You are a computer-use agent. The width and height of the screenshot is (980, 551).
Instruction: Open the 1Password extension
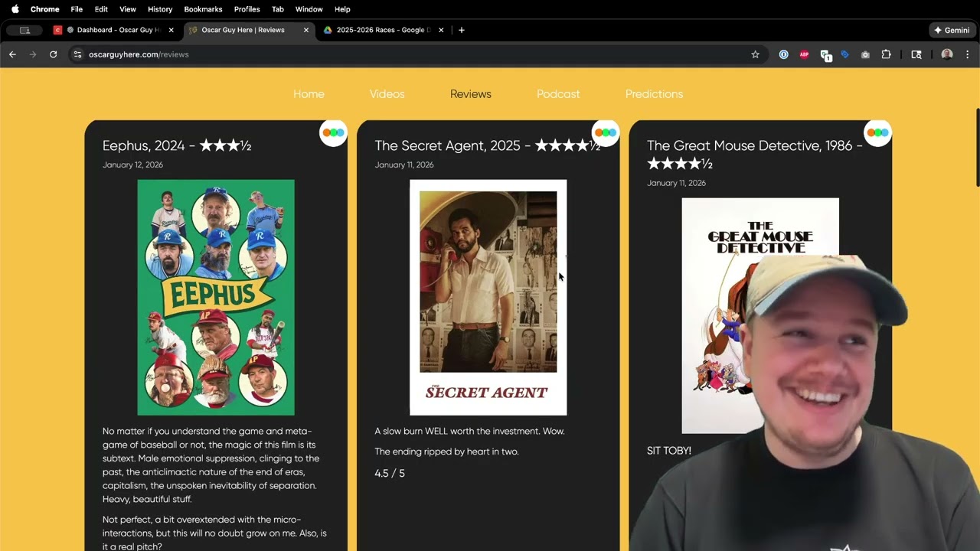coord(783,54)
